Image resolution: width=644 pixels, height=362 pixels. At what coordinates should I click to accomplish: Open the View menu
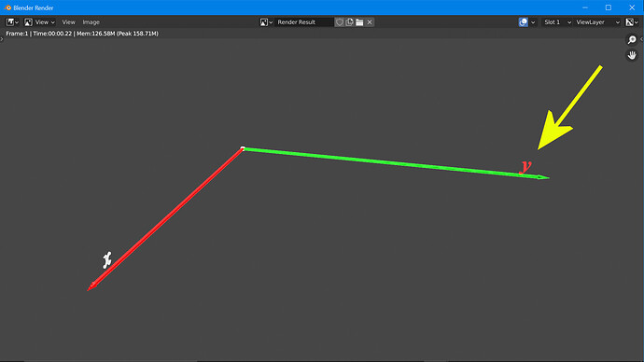(x=68, y=22)
